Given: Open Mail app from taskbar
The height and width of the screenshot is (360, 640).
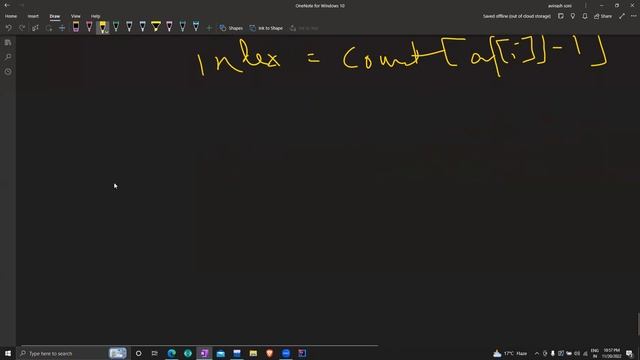Looking at the screenshot, I should [x=220, y=353].
